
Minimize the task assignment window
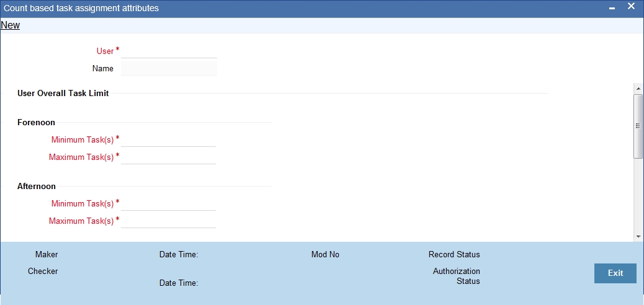(612, 8)
